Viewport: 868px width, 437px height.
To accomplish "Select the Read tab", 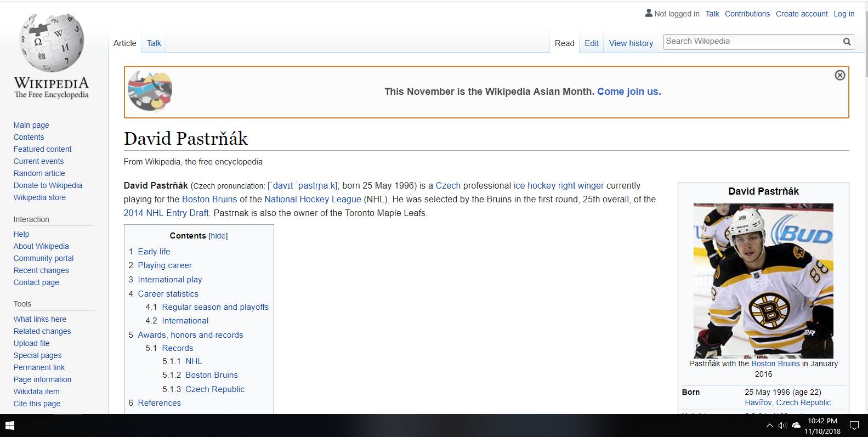I will [564, 43].
